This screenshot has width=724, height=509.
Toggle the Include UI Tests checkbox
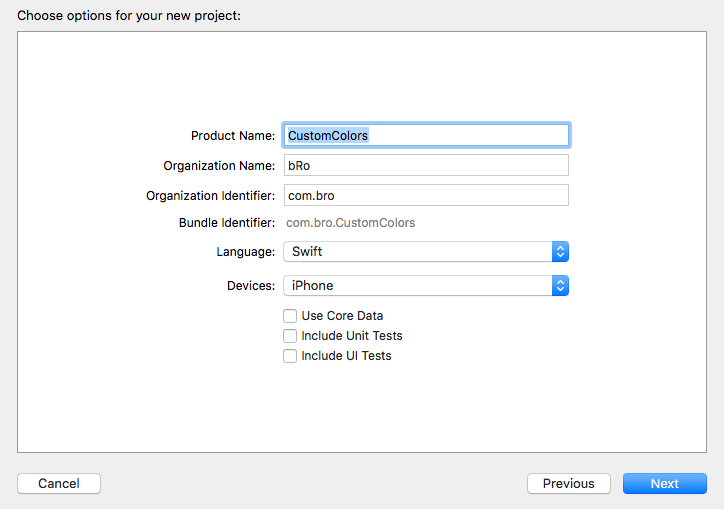coord(290,356)
